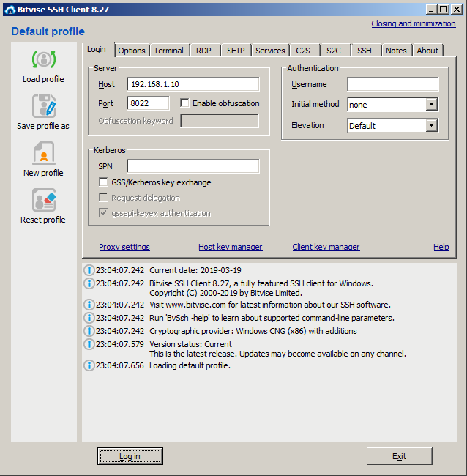Click info icon beside Version status entry

click(x=89, y=344)
